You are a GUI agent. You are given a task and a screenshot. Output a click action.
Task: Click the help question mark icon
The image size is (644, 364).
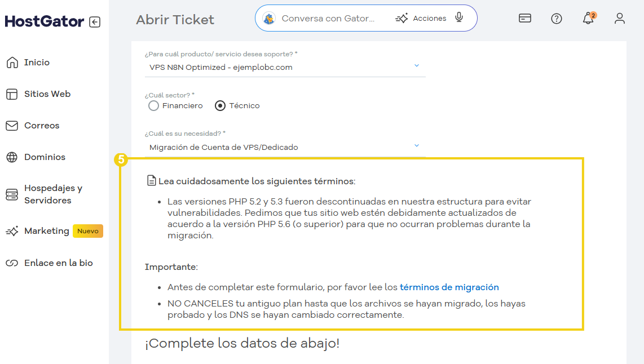tap(557, 18)
